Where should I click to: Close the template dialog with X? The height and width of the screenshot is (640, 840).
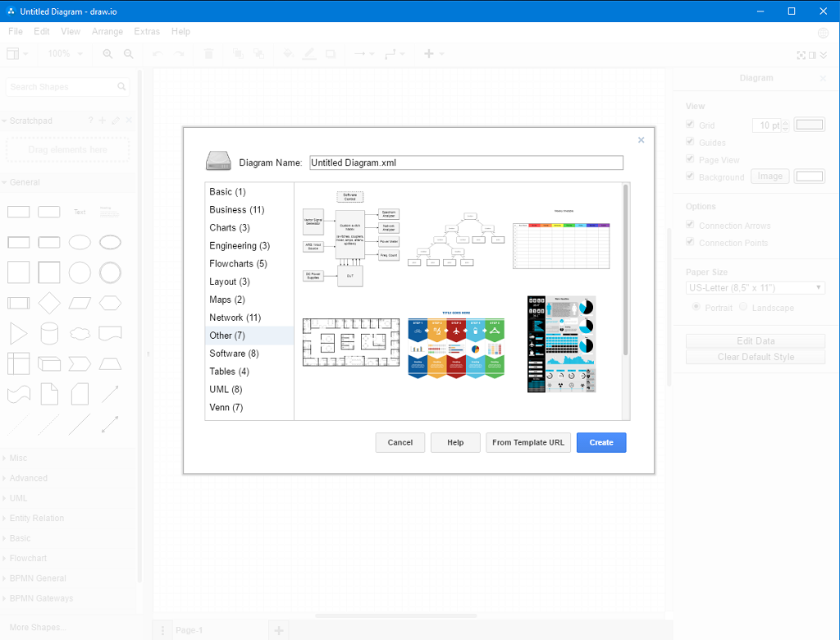click(x=641, y=140)
